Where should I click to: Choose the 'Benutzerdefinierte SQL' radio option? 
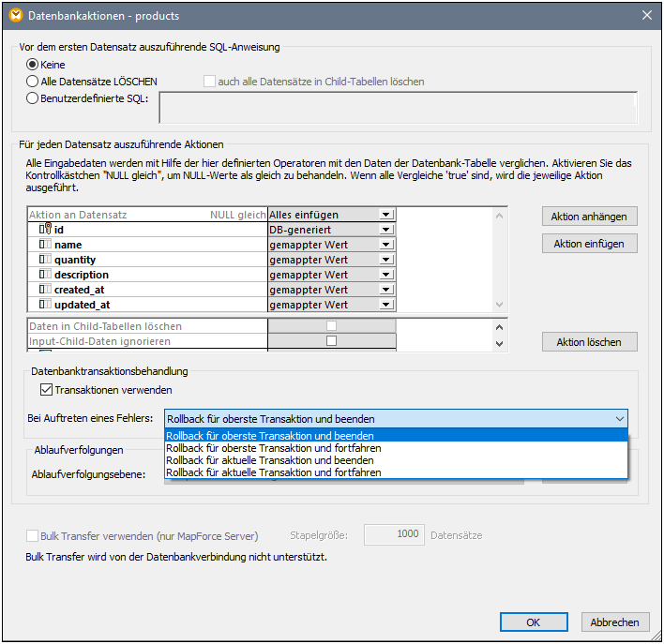click(34, 97)
